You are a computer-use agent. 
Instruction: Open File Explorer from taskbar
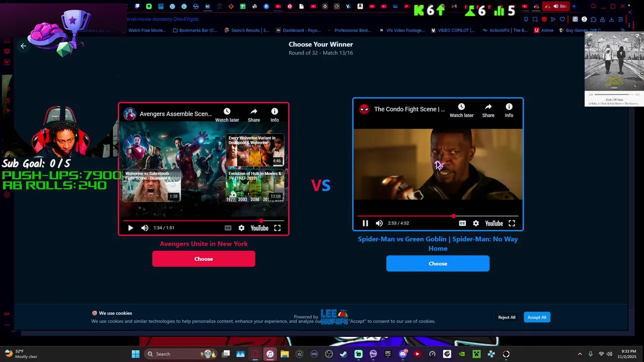click(285, 354)
